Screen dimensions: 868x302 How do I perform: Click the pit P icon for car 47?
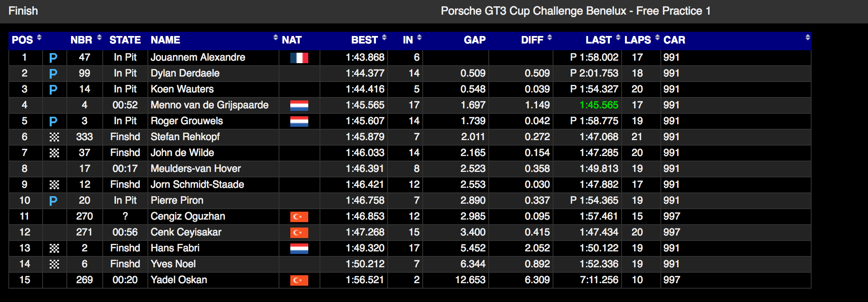[53, 58]
